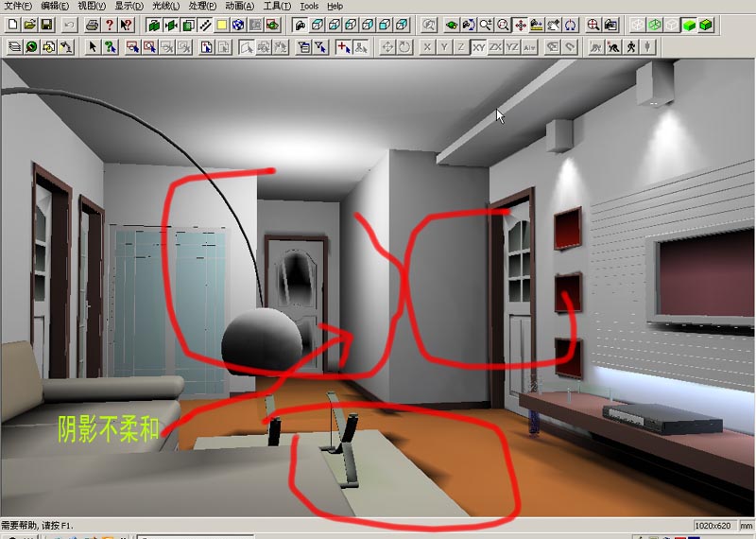Select the hand scroll view tool

click(x=554, y=25)
